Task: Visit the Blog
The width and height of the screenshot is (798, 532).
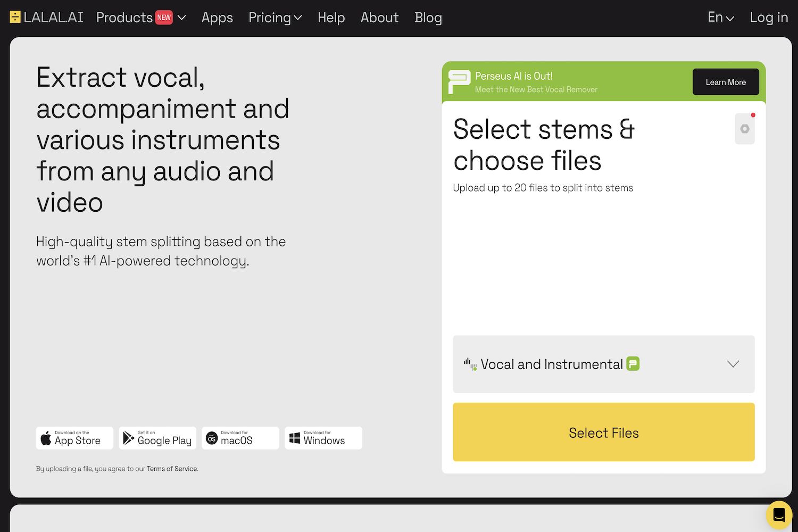Action: [x=428, y=18]
